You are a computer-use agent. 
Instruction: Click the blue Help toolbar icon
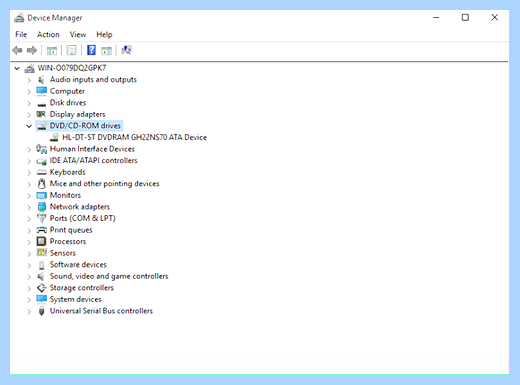point(91,50)
